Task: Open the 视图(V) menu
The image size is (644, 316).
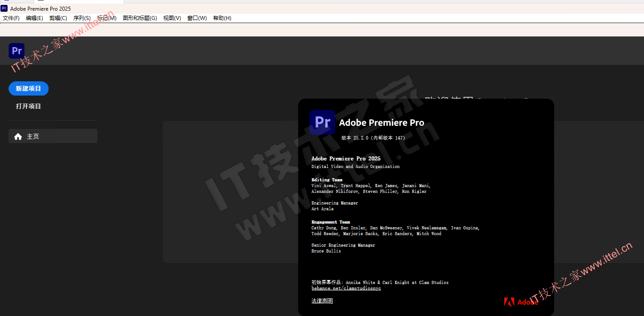Action: pyautogui.click(x=172, y=18)
